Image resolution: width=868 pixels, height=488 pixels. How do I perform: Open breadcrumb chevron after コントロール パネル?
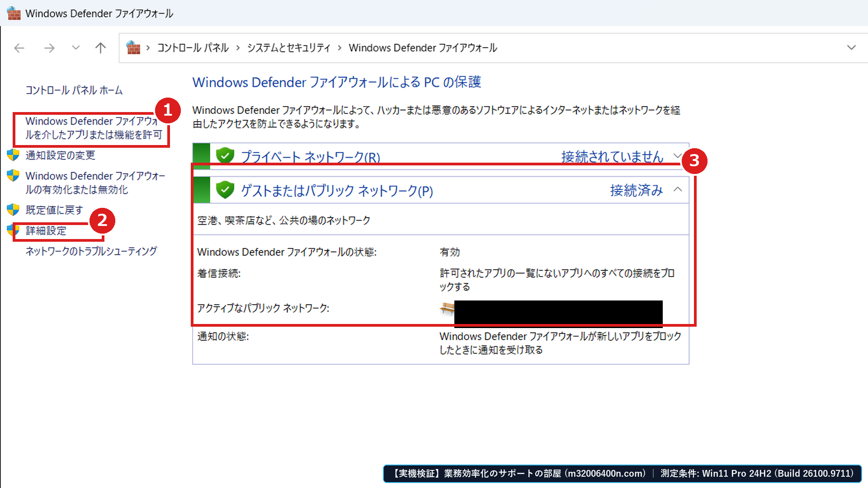(238, 48)
